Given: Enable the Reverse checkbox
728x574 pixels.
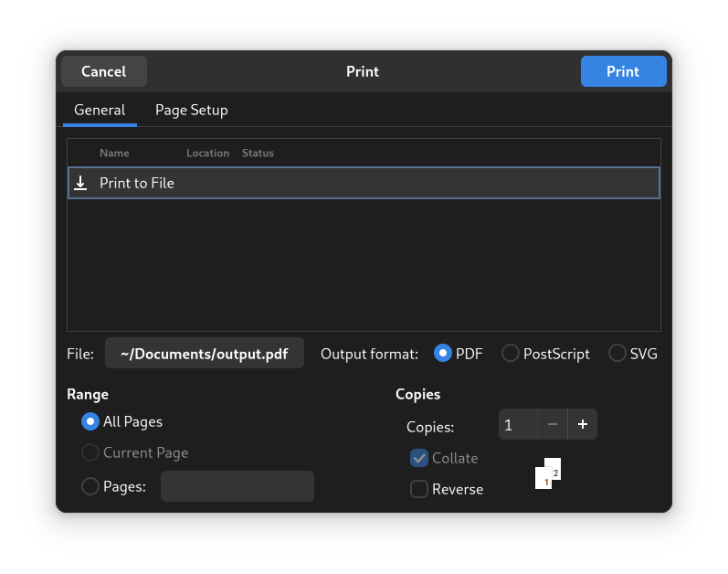Looking at the screenshot, I should pos(418,489).
